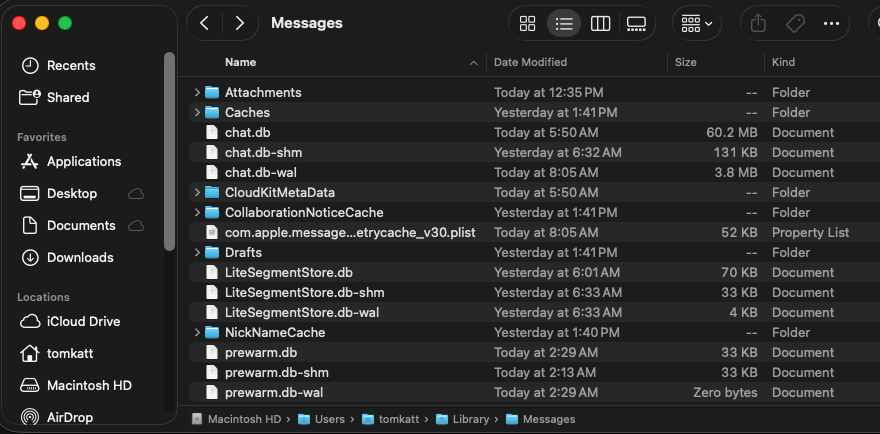Select the Caches folder icon
The width and height of the screenshot is (880, 434).
click(212, 112)
